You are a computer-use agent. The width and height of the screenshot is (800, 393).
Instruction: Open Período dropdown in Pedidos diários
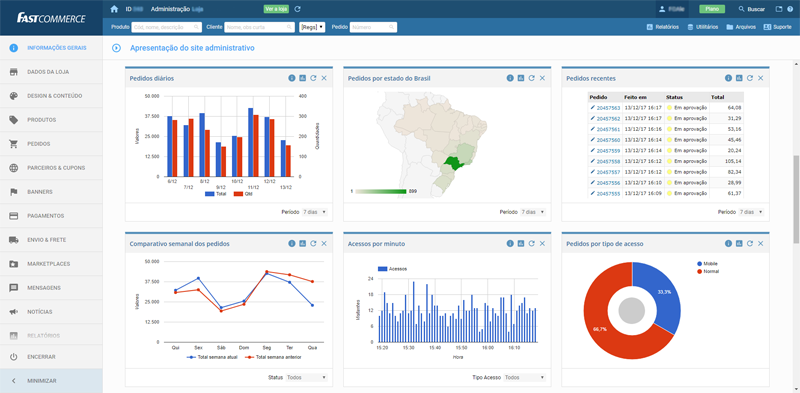pyautogui.click(x=315, y=212)
